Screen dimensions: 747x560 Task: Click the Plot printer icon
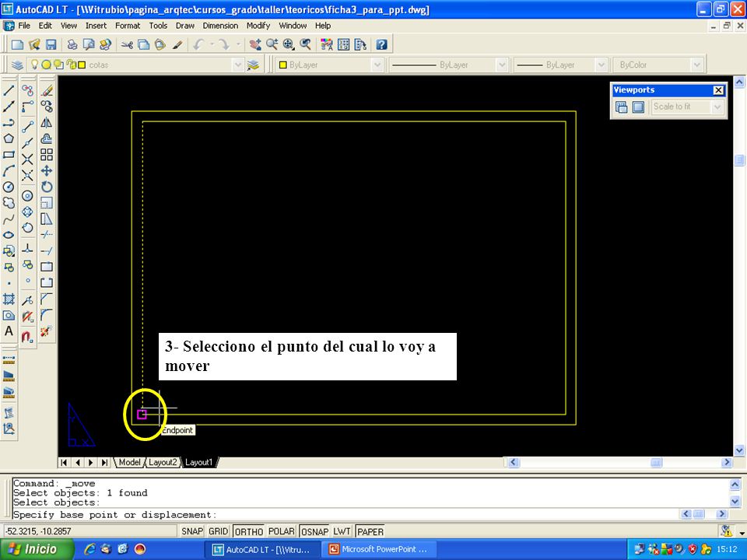72,45
